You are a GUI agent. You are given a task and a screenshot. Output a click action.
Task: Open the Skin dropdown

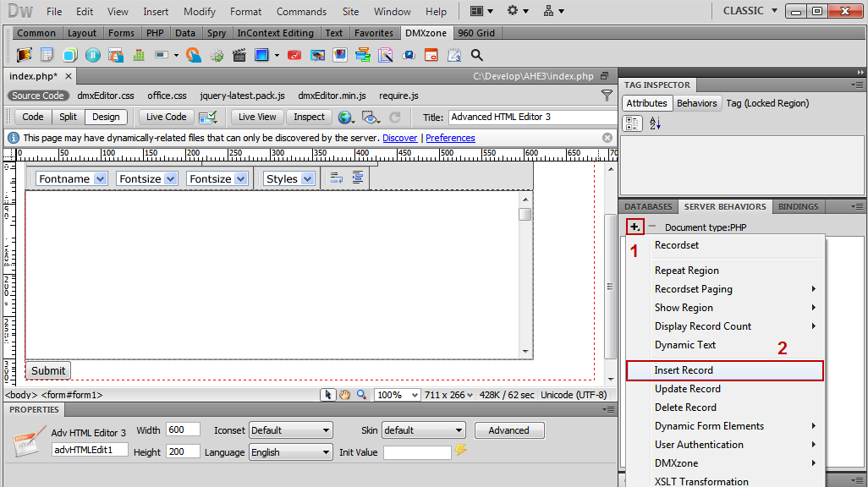tap(424, 430)
